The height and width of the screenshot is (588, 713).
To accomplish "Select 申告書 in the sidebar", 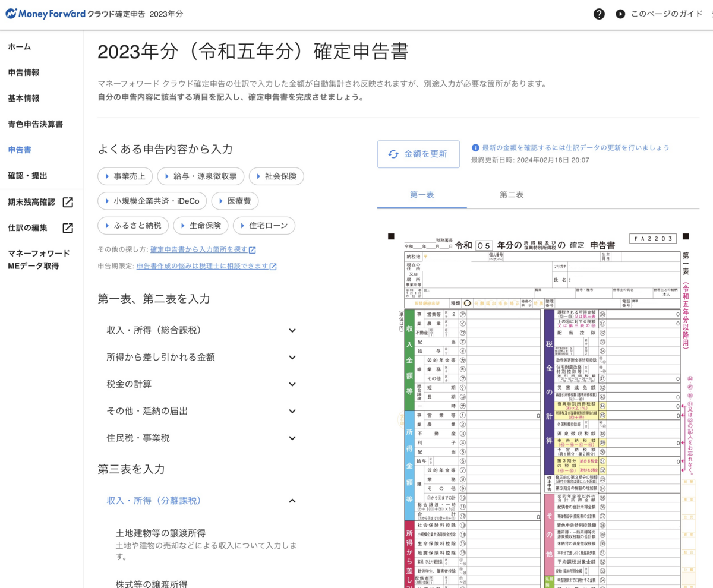I will coord(20,150).
